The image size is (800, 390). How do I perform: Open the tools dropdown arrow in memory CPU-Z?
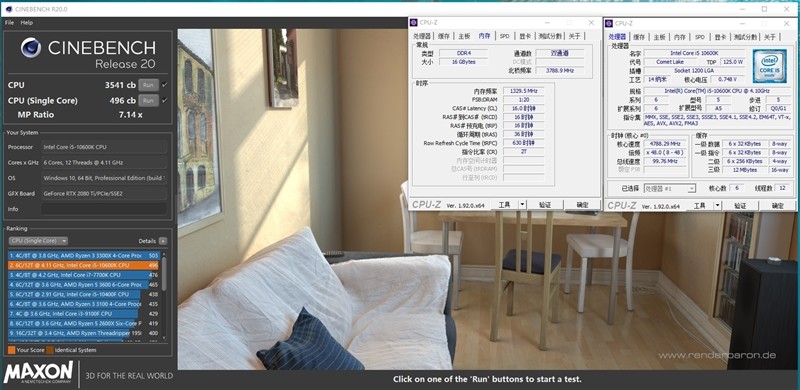(x=522, y=205)
